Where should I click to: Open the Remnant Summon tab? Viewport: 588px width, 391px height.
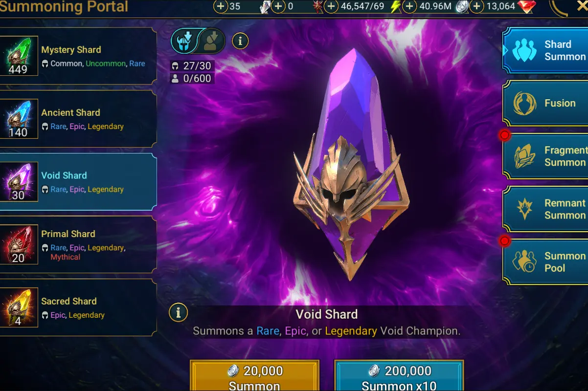[x=545, y=209]
